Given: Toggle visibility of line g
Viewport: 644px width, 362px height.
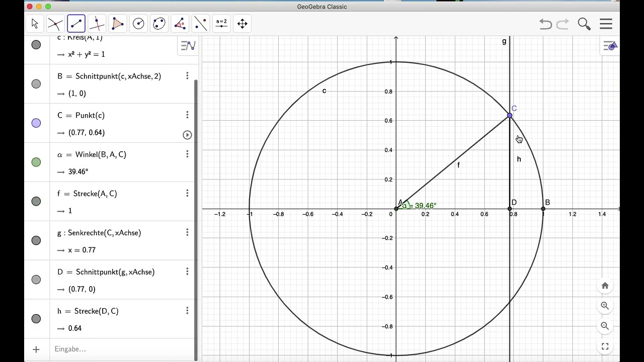Looking at the screenshot, I should tap(36, 240).
